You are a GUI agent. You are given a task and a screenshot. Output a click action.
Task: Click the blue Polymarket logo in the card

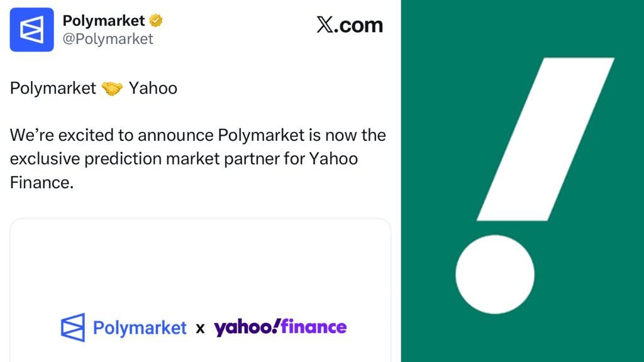point(72,327)
